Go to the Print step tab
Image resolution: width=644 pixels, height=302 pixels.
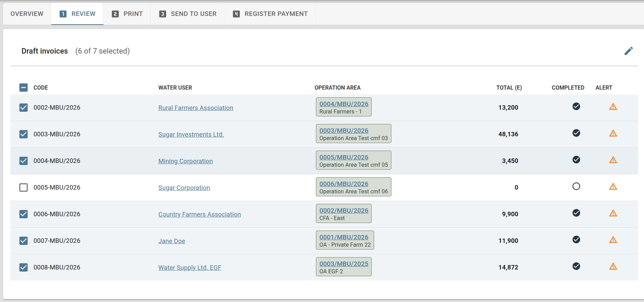[x=127, y=14]
